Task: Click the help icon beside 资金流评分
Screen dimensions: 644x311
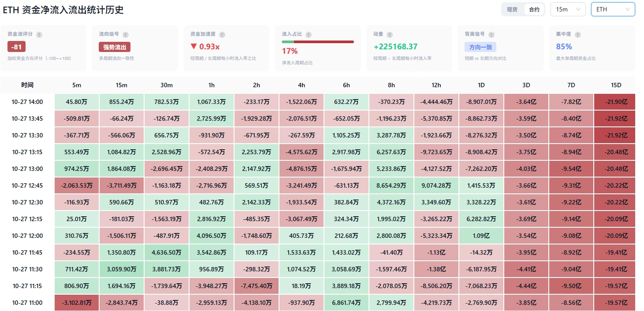Action: 39,34
